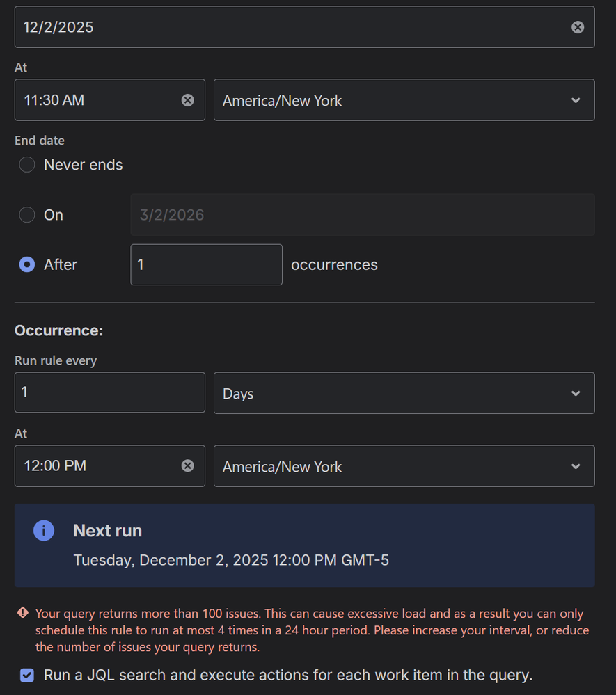
Task: Select the On end date radio button
Action: pyautogui.click(x=26, y=214)
